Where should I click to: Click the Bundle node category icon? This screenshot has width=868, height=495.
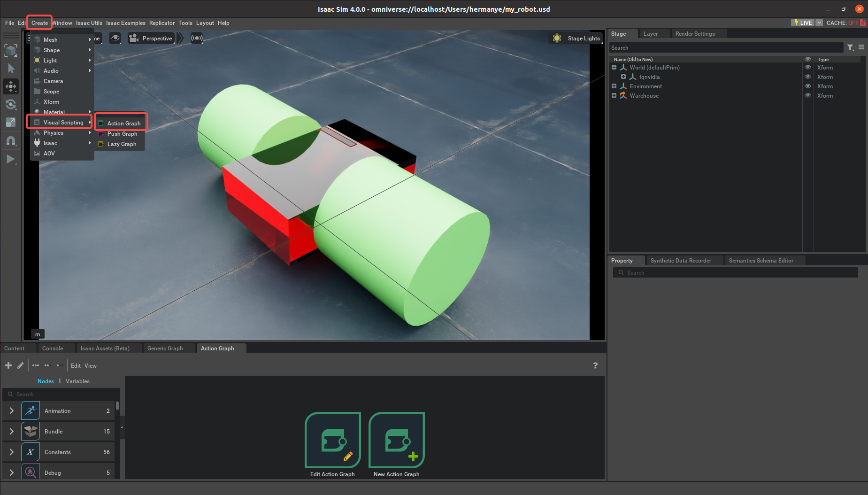(x=31, y=431)
